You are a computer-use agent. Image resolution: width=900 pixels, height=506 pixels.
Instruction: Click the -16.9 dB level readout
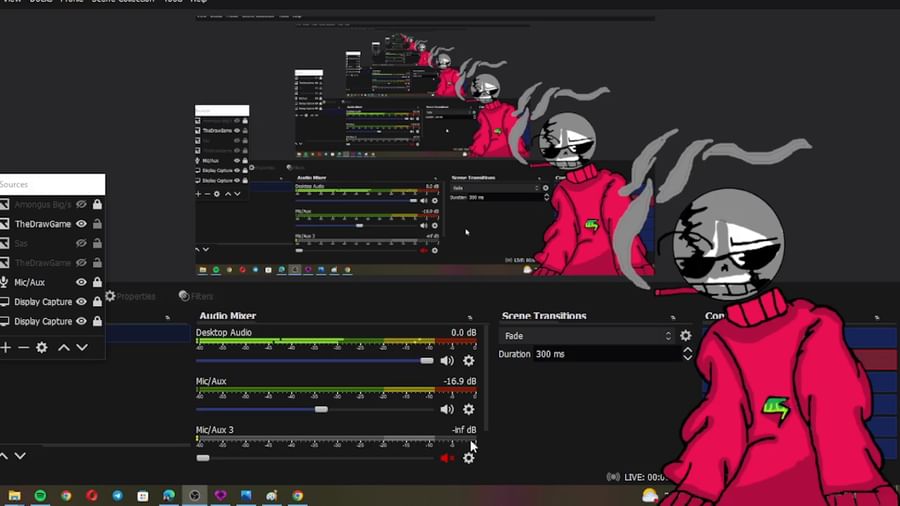pyautogui.click(x=460, y=382)
